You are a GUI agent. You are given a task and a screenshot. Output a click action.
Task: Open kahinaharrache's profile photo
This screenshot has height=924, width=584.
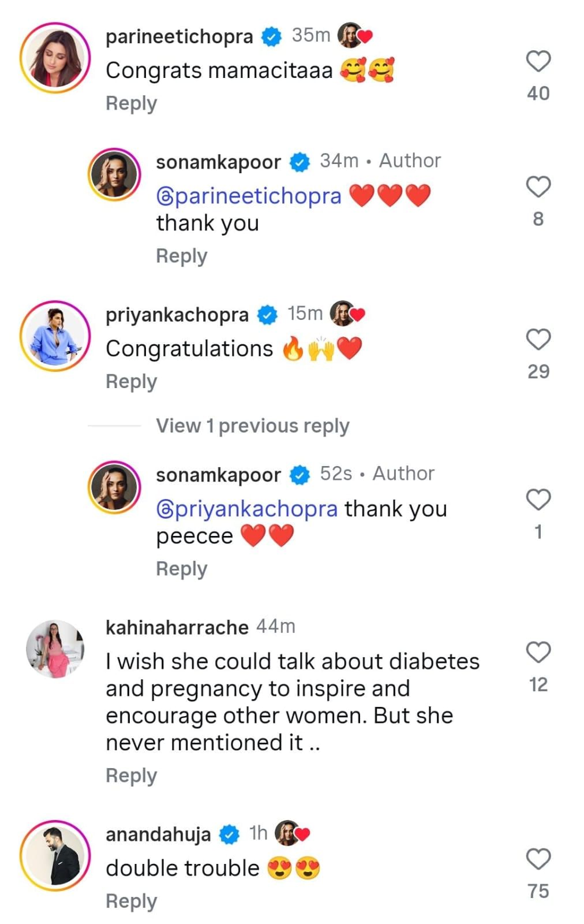pos(55,649)
